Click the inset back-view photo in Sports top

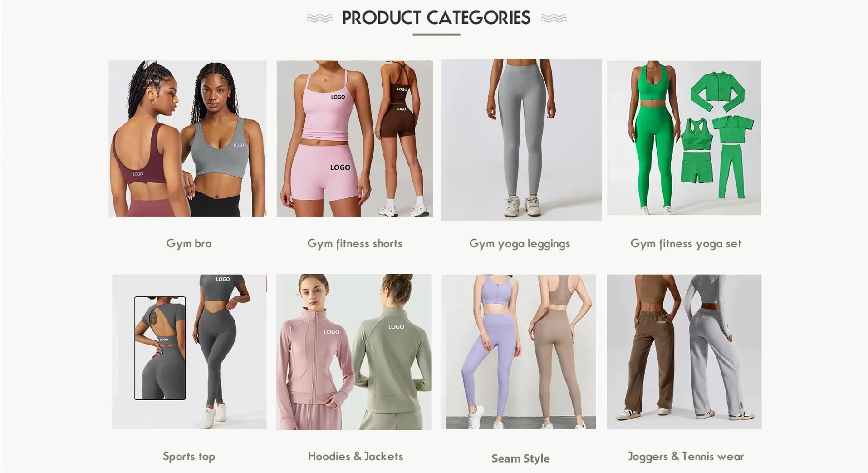tap(160, 348)
